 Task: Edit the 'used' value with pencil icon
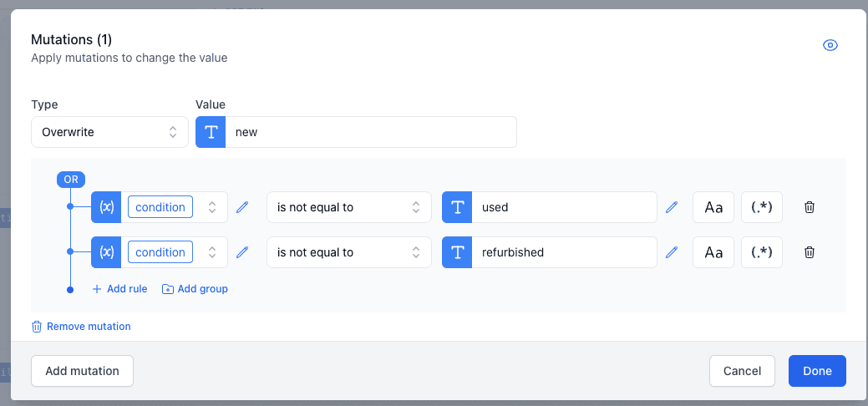[672, 207]
